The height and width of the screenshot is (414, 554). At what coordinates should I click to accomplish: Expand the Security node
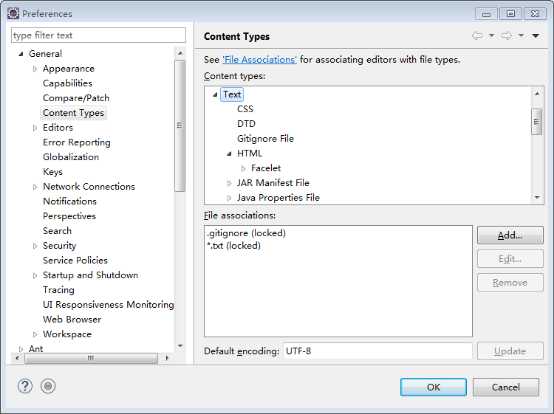point(35,246)
